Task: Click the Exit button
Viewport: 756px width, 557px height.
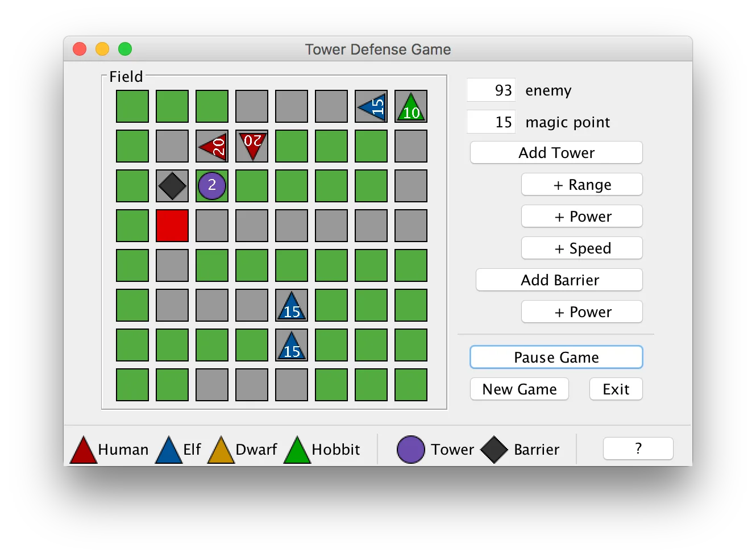Action: (x=616, y=389)
